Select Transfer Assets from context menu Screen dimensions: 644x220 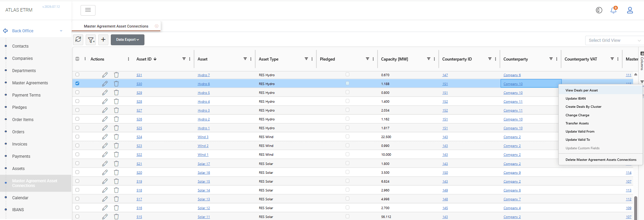(577, 123)
